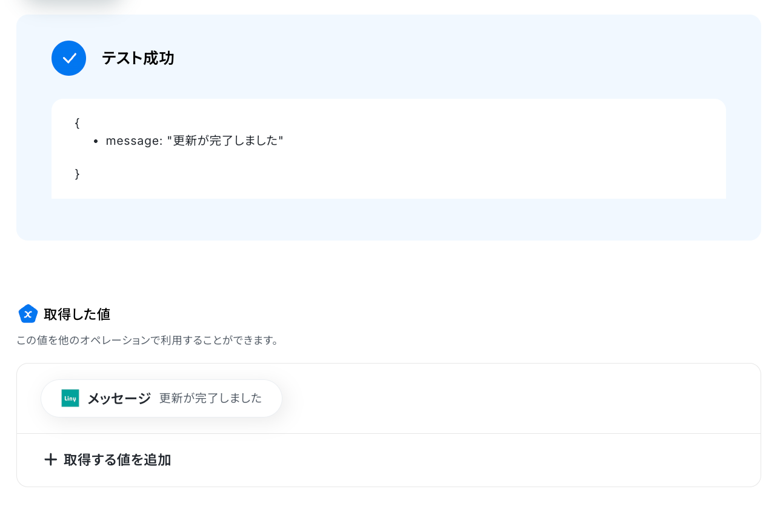Click the この値を他のオペレーションで description text
The height and width of the screenshot is (532, 783).
tap(148, 341)
